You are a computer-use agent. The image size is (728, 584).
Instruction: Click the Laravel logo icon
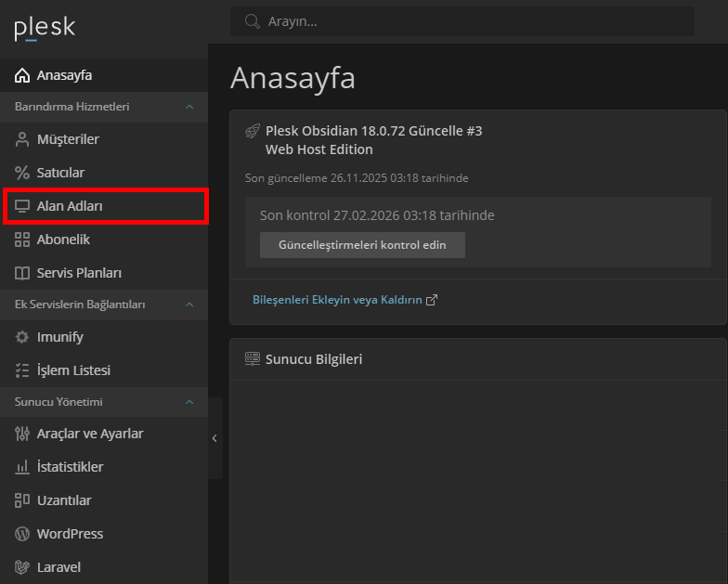(x=22, y=567)
